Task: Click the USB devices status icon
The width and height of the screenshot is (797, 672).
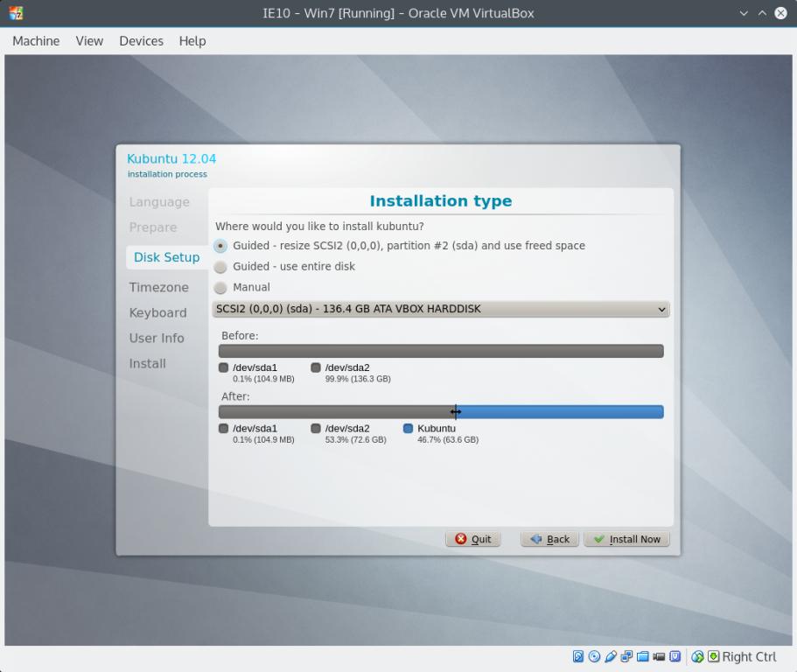Action: pos(611,656)
